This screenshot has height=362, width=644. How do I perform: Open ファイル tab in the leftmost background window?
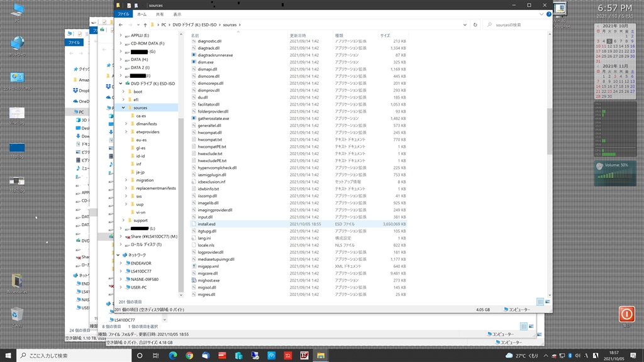pos(74,42)
